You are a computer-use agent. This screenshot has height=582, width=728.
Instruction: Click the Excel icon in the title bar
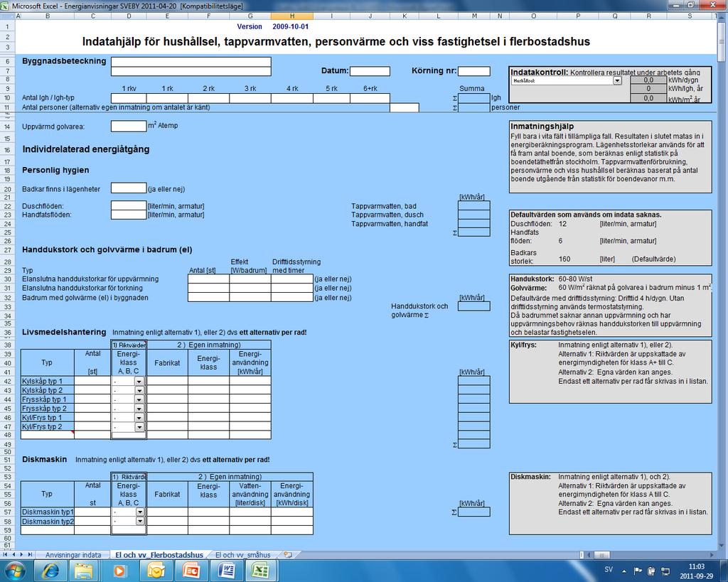[x=6, y=6]
